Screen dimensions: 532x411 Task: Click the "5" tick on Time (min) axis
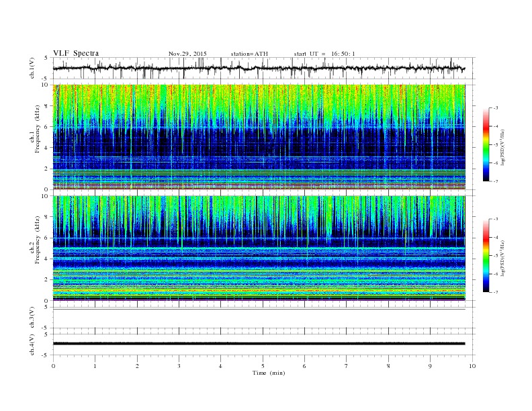click(x=263, y=366)
